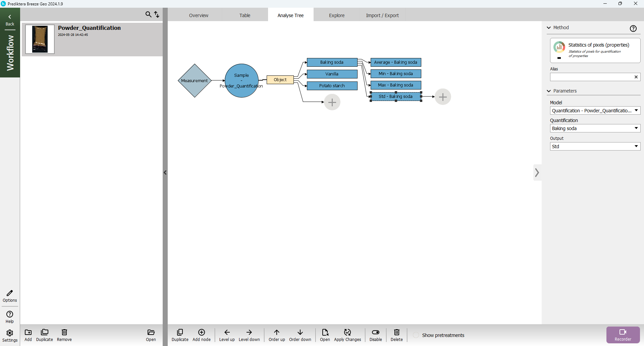Open the Output dropdown set to Std
Screen dimensions: 644x346
[595, 147]
